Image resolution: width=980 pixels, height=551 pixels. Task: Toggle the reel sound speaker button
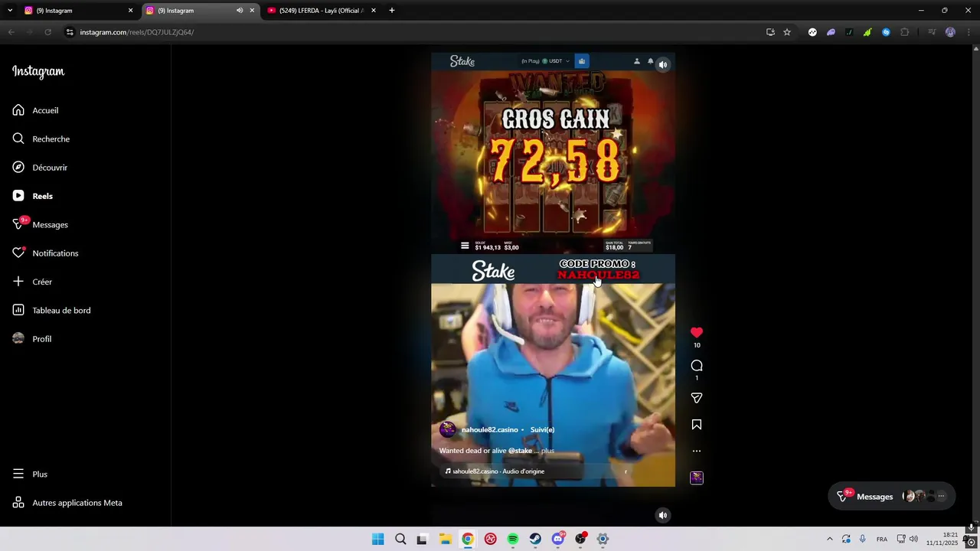(663, 65)
